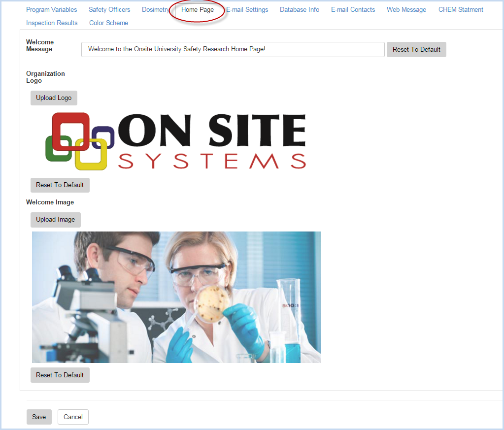Switch to Safety Officers tab
The width and height of the screenshot is (504, 430).
109,10
